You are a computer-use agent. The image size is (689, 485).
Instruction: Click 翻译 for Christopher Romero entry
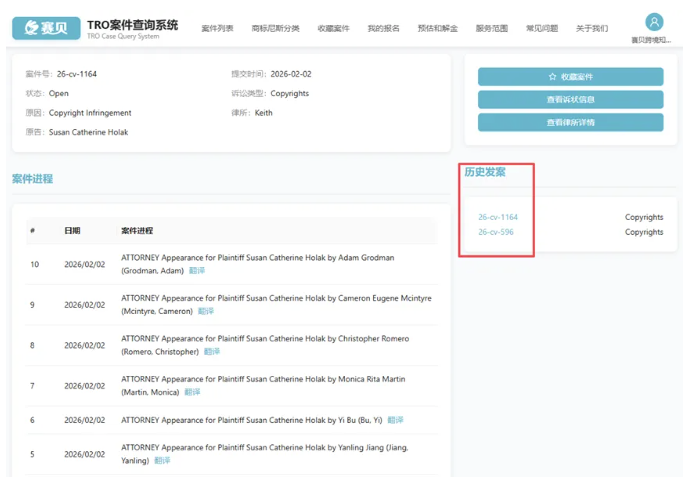click(212, 352)
